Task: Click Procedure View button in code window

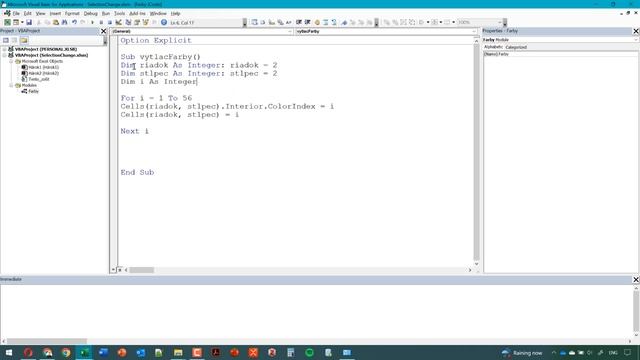Action: click(113, 270)
